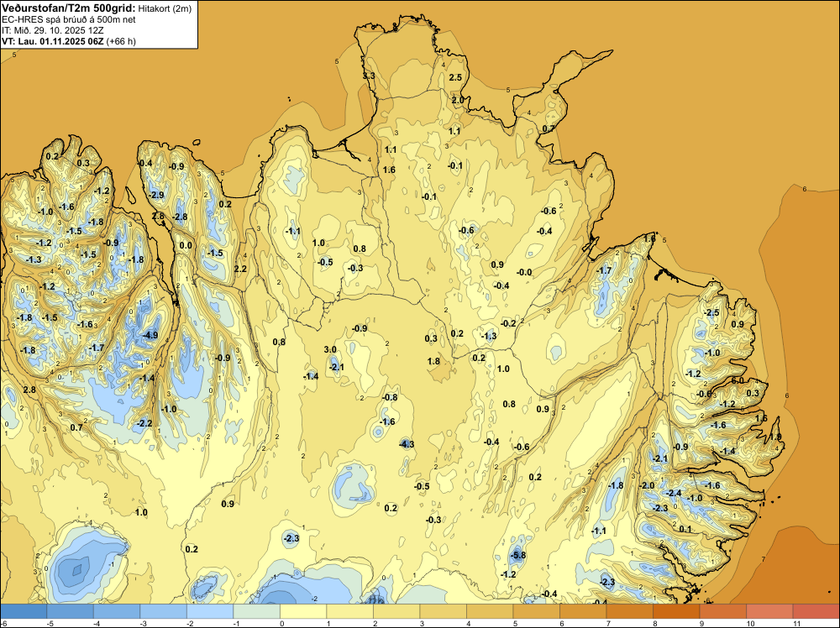Click the 3.0 temperature value
The width and height of the screenshot is (840, 628).
[330, 349]
